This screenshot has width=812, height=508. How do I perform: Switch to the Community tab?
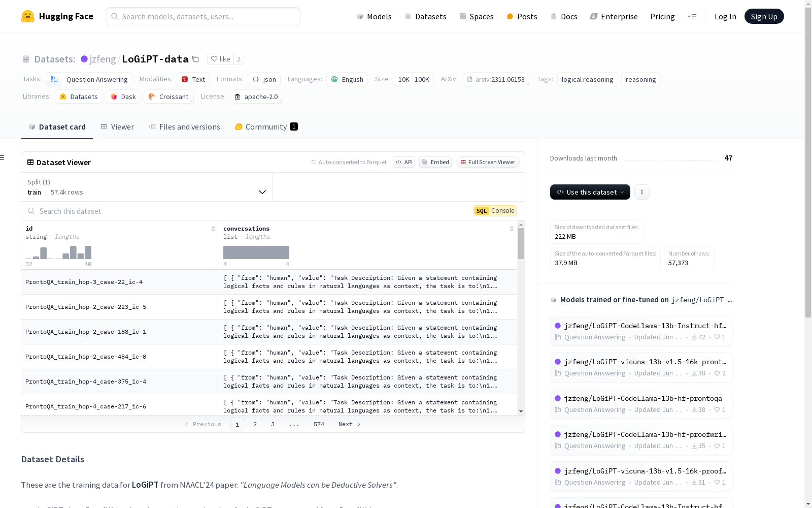coord(266,127)
